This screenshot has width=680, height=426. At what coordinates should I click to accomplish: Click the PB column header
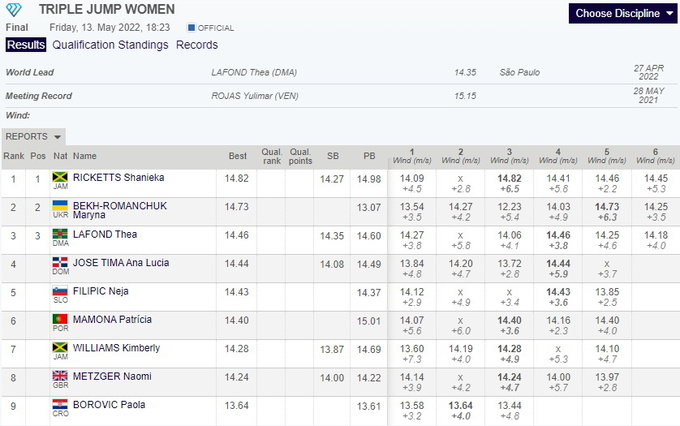click(369, 156)
